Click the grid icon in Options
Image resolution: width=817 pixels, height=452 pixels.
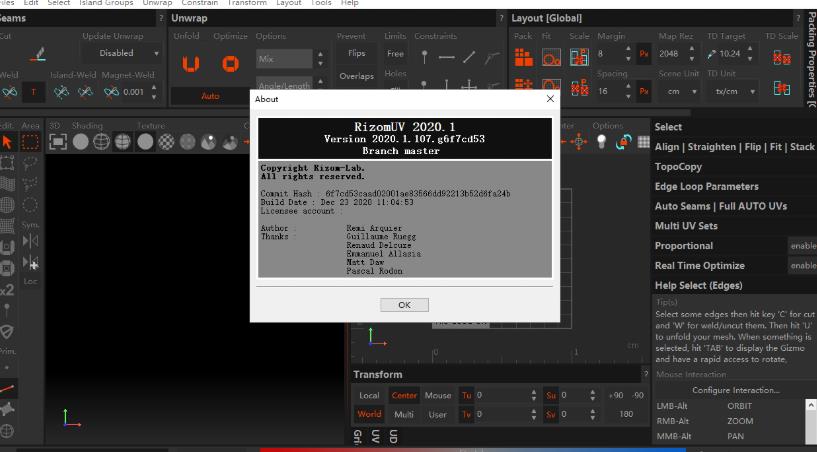coord(644,142)
